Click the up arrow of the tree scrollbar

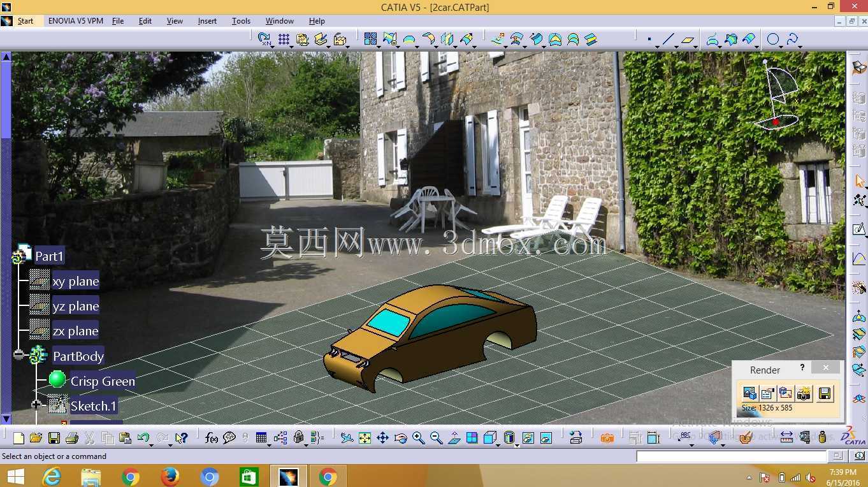click(x=6, y=57)
